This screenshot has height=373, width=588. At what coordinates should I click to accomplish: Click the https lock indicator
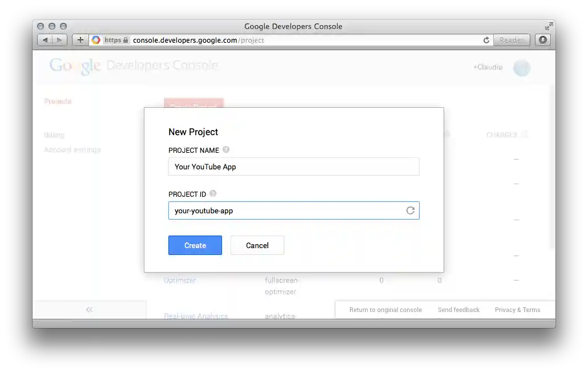116,40
